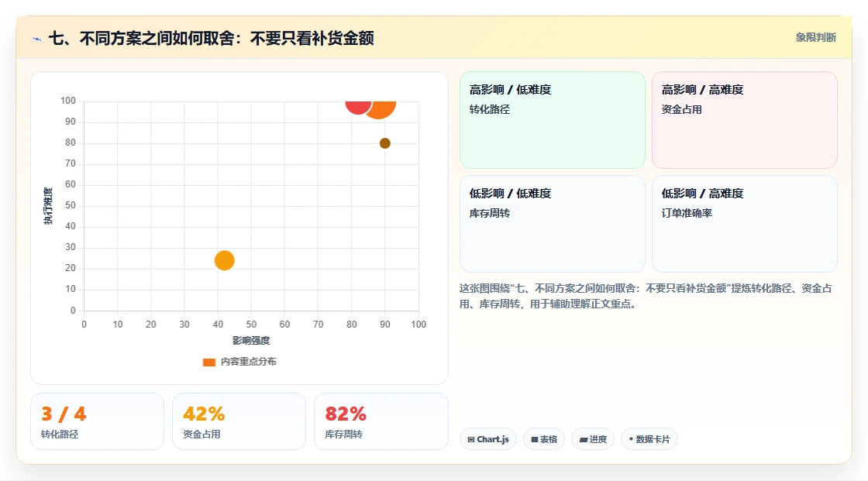
Task: Select the 低影响 / 低难度 quadrant card
Action: point(553,224)
